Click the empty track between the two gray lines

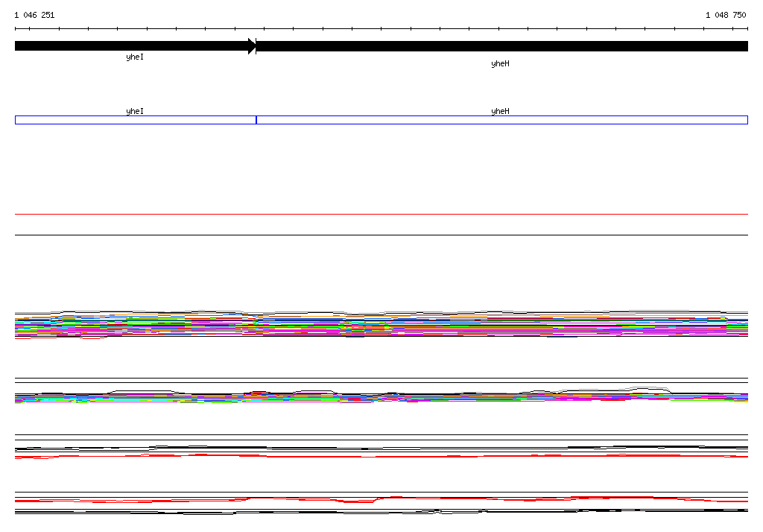click(x=381, y=224)
